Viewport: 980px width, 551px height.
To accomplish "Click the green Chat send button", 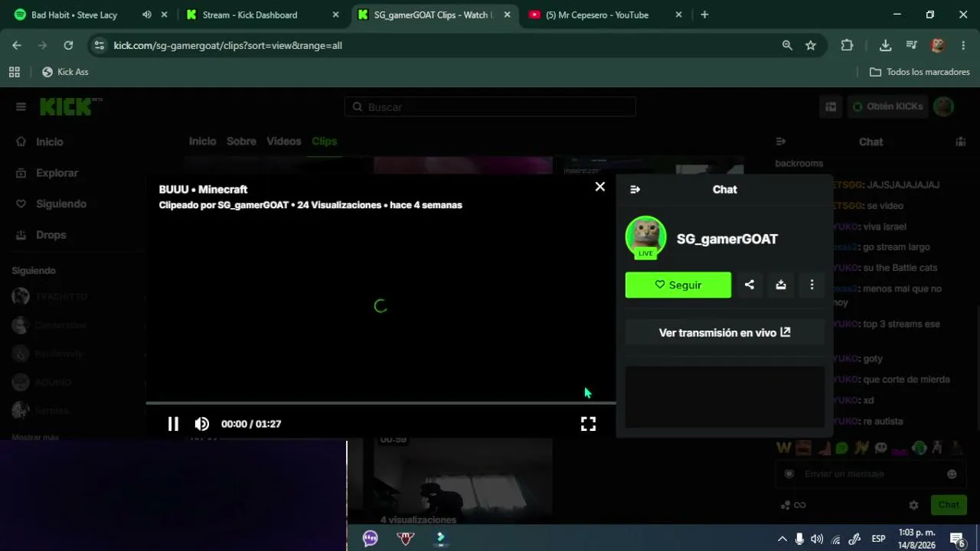I will (x=949, y=505).
